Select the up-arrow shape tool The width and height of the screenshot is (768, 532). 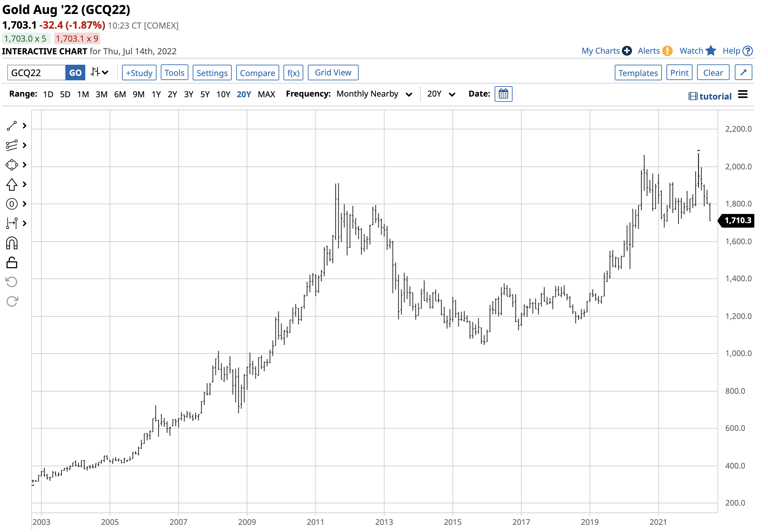pyautogui.click(x=12, y=184)
